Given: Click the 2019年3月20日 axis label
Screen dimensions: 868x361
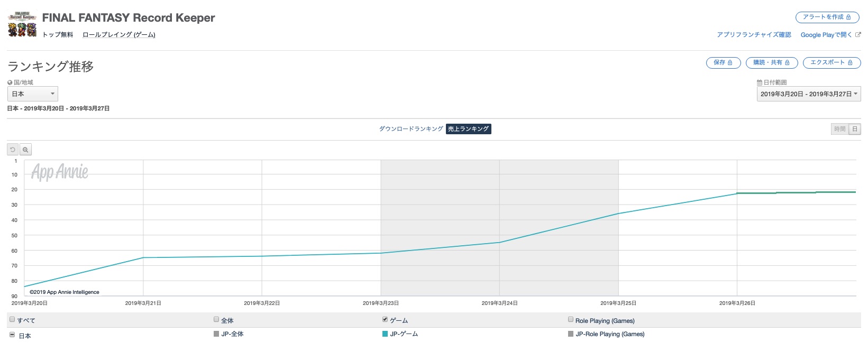Looking at the screenshot, I should (30, 303).
